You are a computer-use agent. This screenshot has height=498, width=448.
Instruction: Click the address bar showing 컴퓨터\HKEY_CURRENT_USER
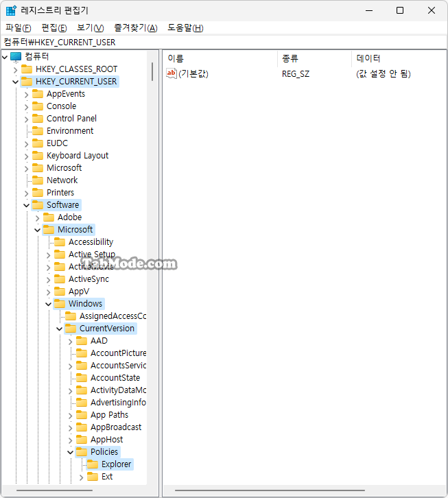(x=224, y=43)
